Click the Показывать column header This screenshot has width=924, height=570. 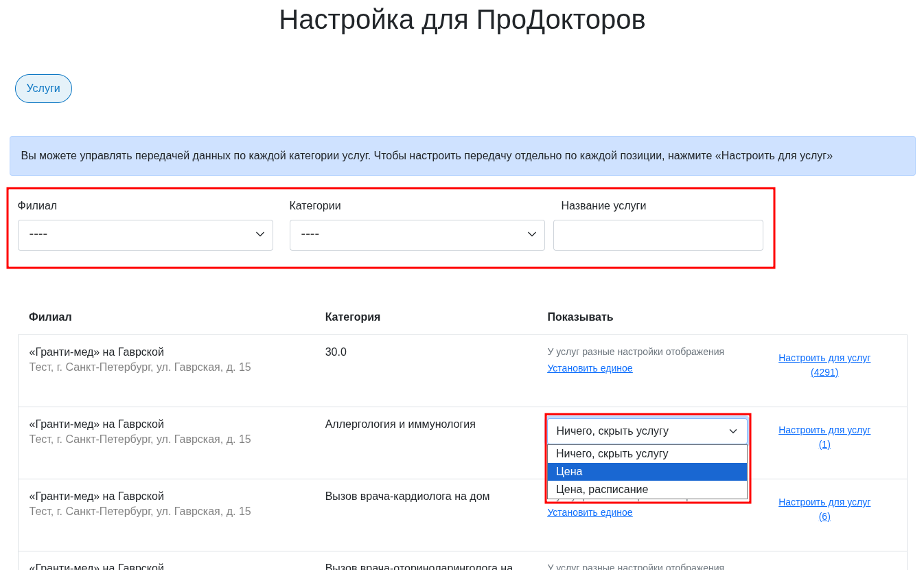click(x=580, y=317)
